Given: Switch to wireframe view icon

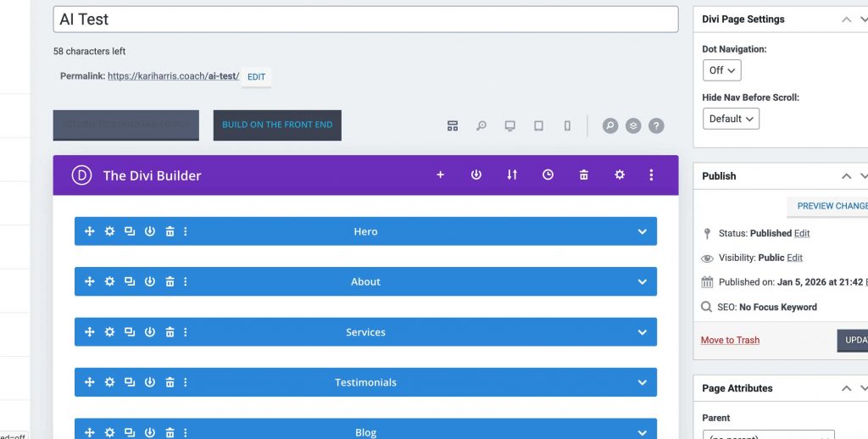Looking at the screenshot, I should [x=453, y=126].
